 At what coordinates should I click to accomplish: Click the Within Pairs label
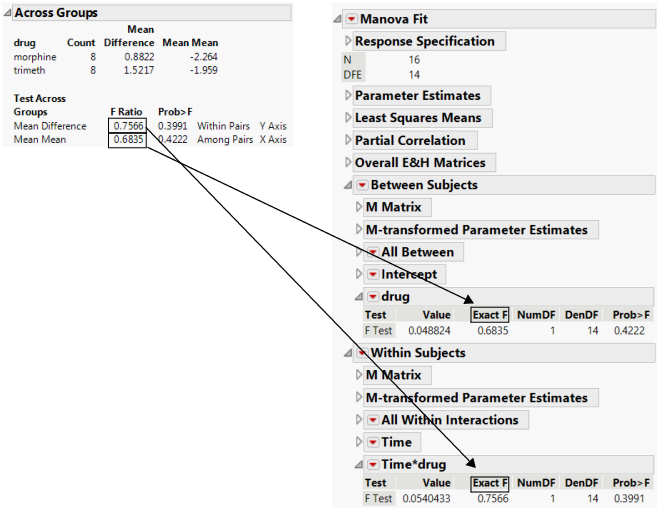[224, 126]
